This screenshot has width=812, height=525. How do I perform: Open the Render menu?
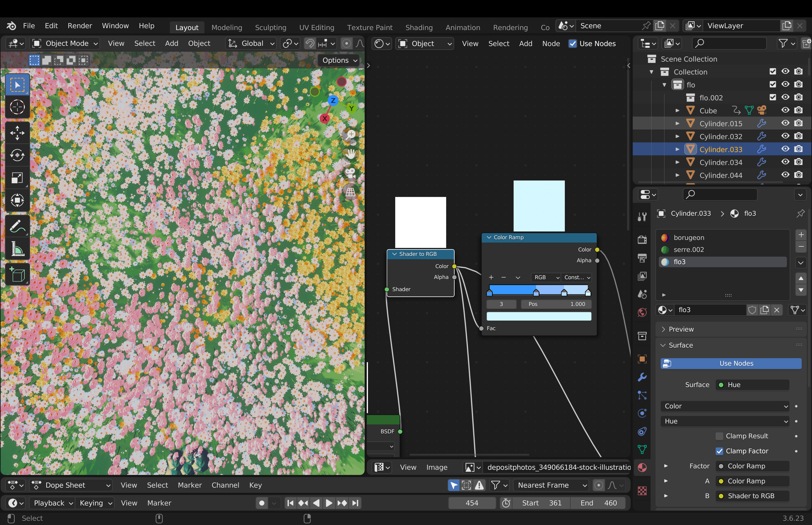80,26
